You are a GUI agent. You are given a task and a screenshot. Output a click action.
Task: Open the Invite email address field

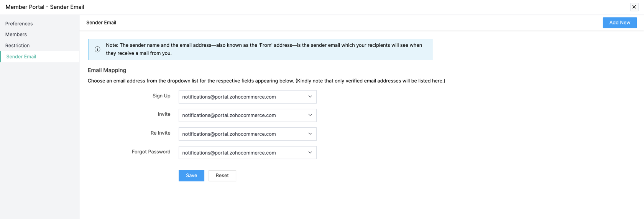[248, 115]
